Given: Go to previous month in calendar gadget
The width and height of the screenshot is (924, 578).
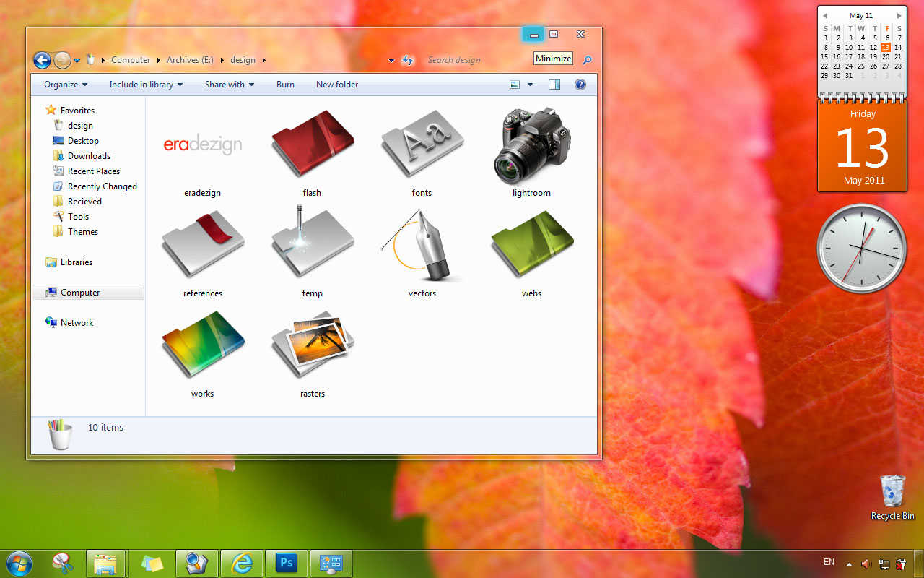Looking at the screenshot, I should pyautogui.click(x=825, y=15).
